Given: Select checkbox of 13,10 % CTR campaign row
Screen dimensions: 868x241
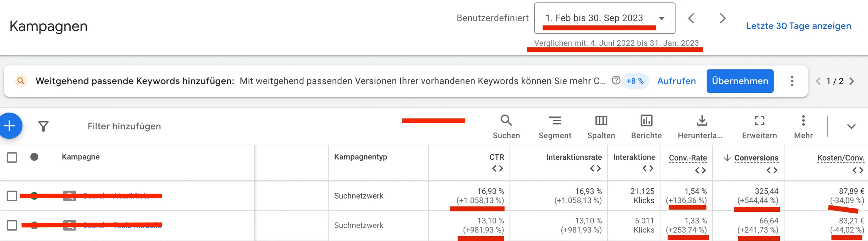Looking at the screenshot, I should pos(12,225).
